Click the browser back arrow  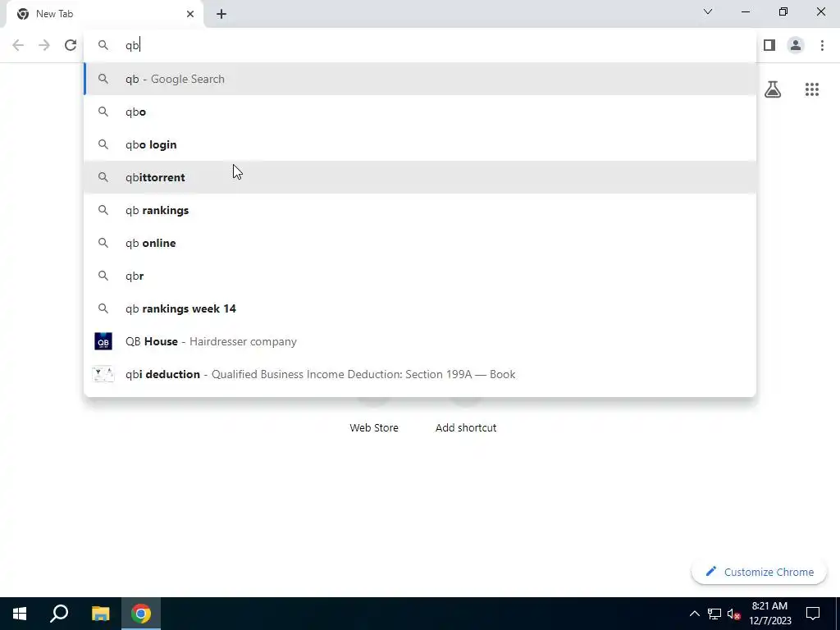tap(18, 45)
